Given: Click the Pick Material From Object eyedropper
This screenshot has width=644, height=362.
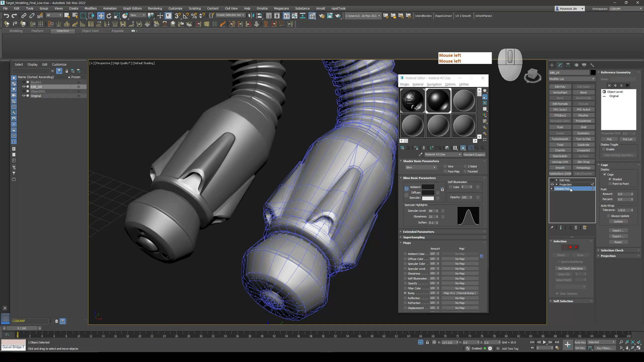Looking at the screenshot, I should (420, 155).
